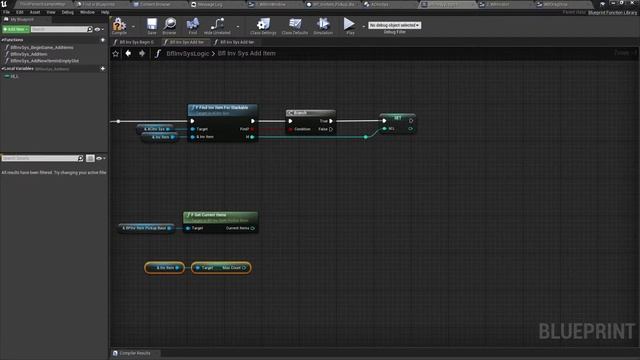Select the highlighted Inv Item variable node

click(164, 268)
